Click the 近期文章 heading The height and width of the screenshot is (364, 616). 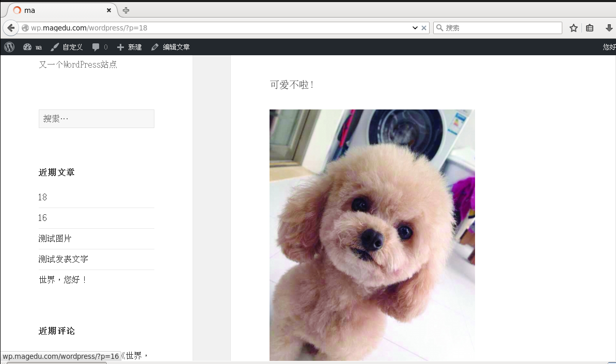point(57,172)
